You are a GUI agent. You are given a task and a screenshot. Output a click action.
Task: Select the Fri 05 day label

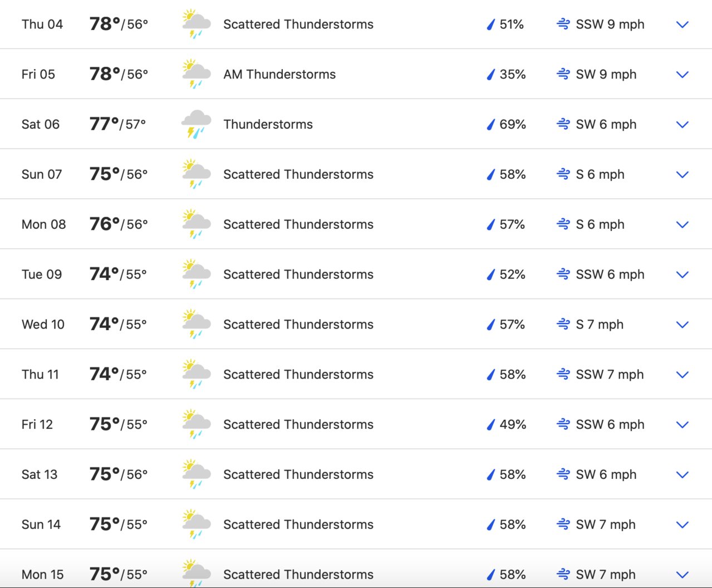coord(38,74)
